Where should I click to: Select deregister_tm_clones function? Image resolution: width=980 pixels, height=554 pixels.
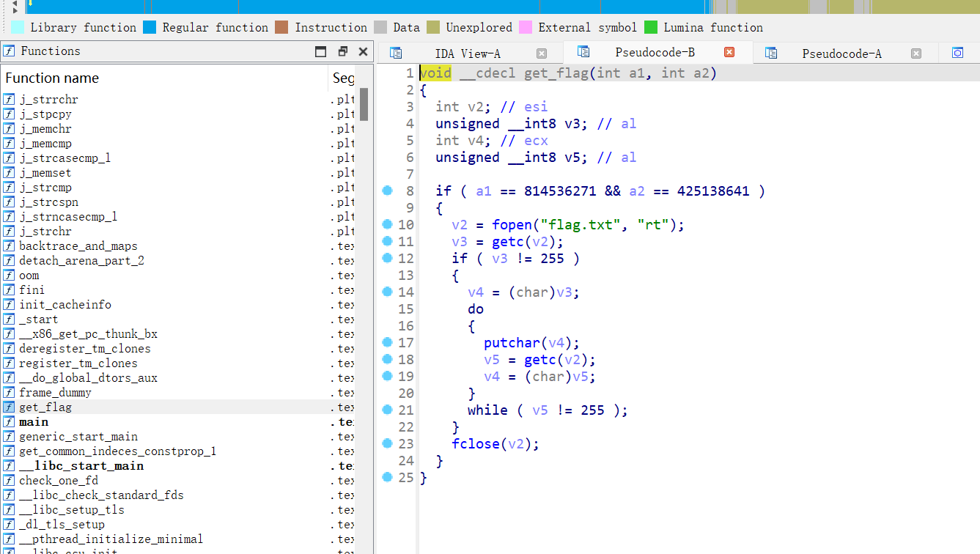tap(178, 349)
